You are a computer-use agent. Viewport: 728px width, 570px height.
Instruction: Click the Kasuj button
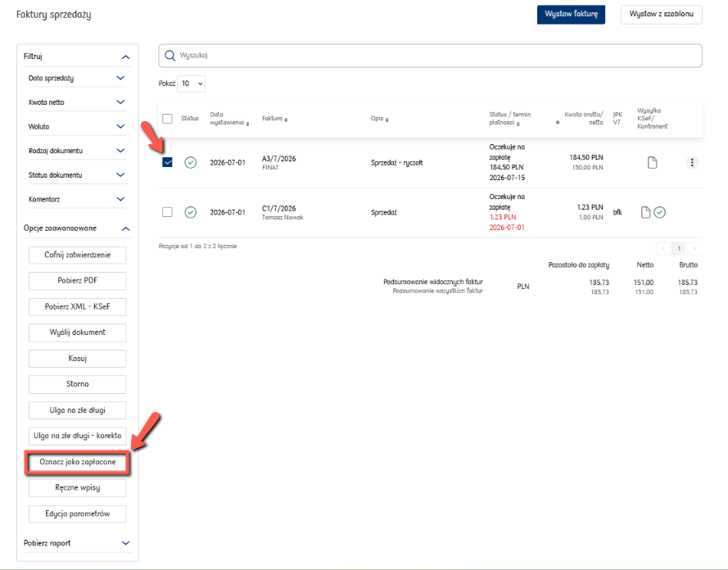(78, 359)
